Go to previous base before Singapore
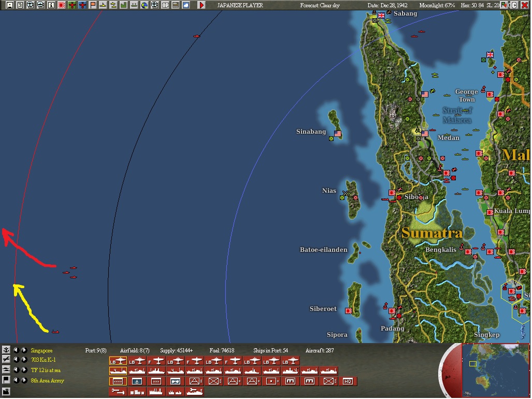532x399 pixels. tap(16, 350)
